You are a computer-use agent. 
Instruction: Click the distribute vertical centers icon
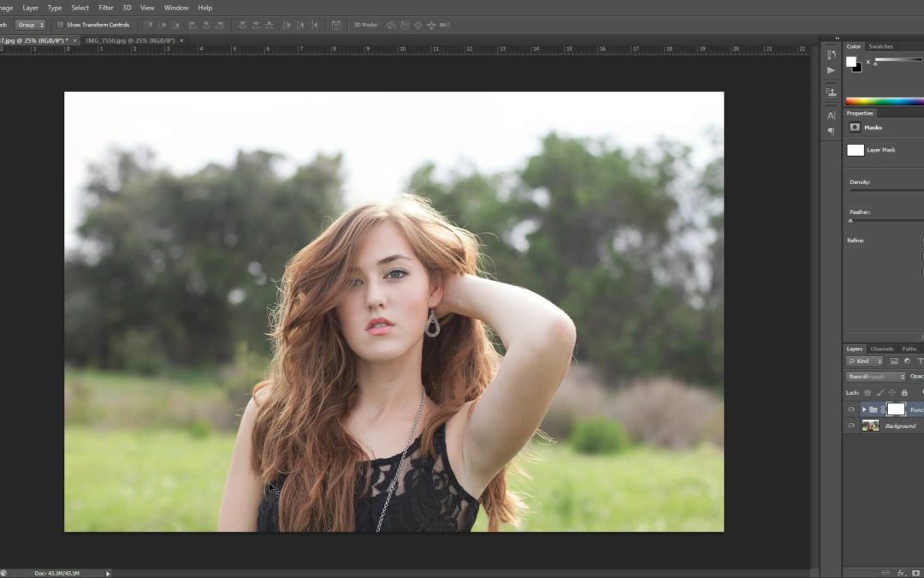tap(256, 25)
